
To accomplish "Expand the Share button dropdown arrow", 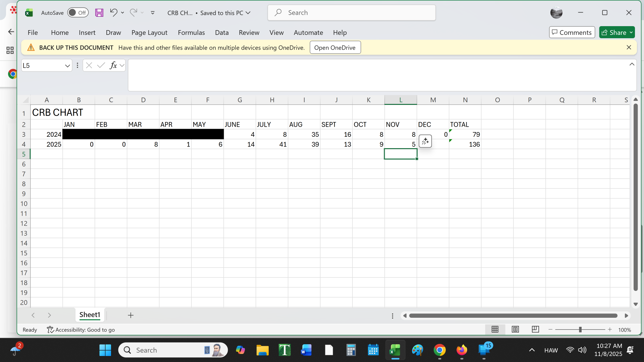I will [x=631, y=33].
